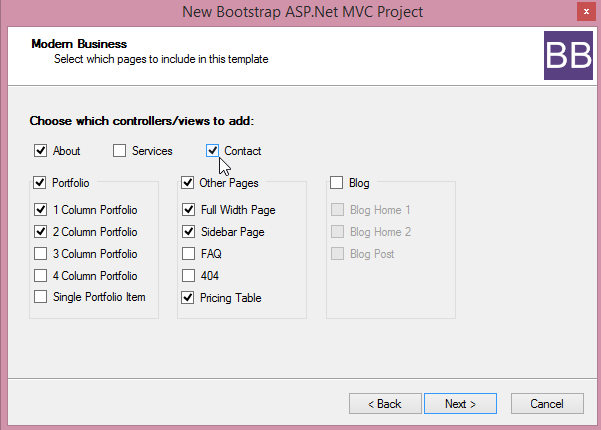This screenshot has width=601, height=430.
Task: Cancel the new project wizard
Action: pyautogui.click(x=547, y=404)
